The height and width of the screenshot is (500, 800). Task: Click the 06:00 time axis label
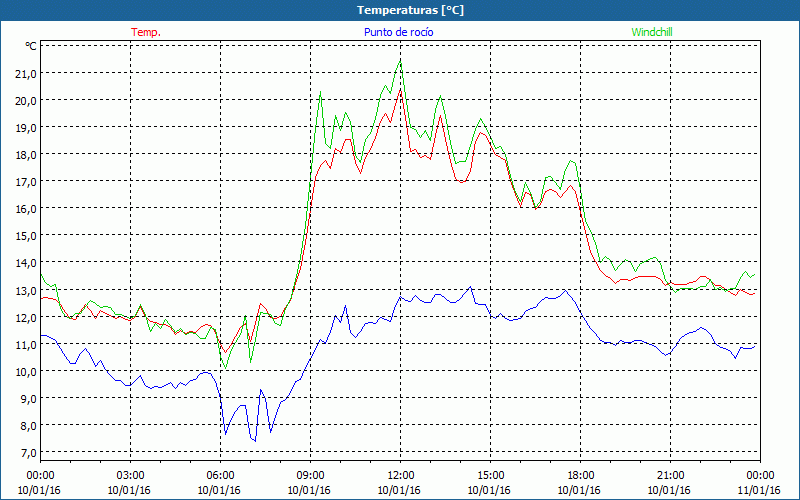220,476
